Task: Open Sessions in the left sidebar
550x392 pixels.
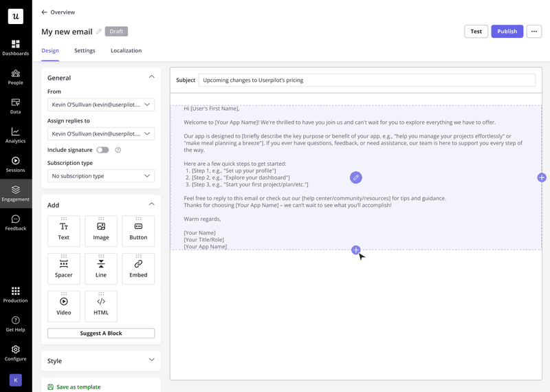Action: (x=15, y=164)
